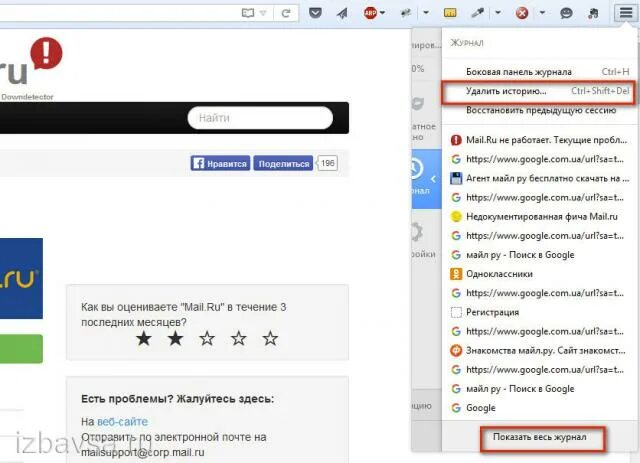Expand the eyedropper dropdown arrow

pyautogui.click(x=498, y=13)
